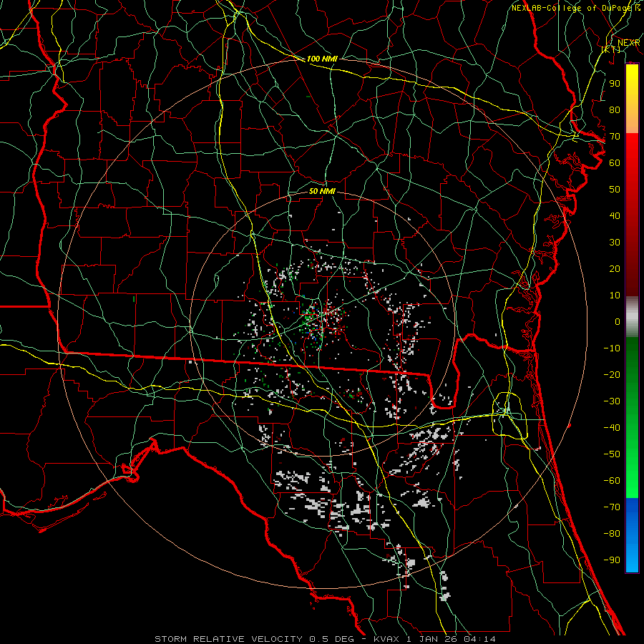644x644 pixels.
Task: Click the "NEXLAB-College of DuPage" header text
Action: pyautogui.click(x=572, y=8)
